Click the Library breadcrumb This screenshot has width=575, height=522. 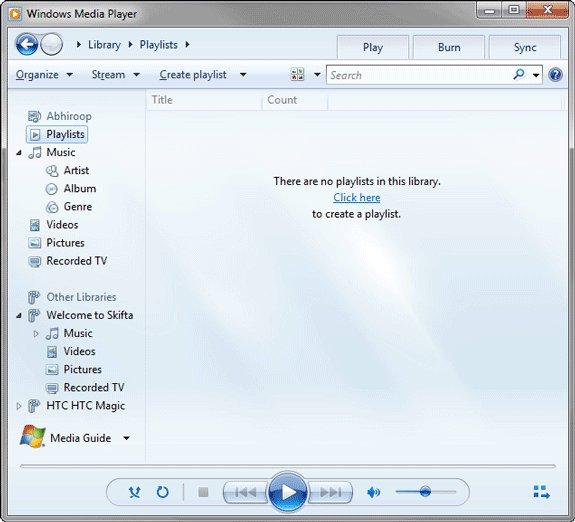pyautogui.click(x=104, y=45)
